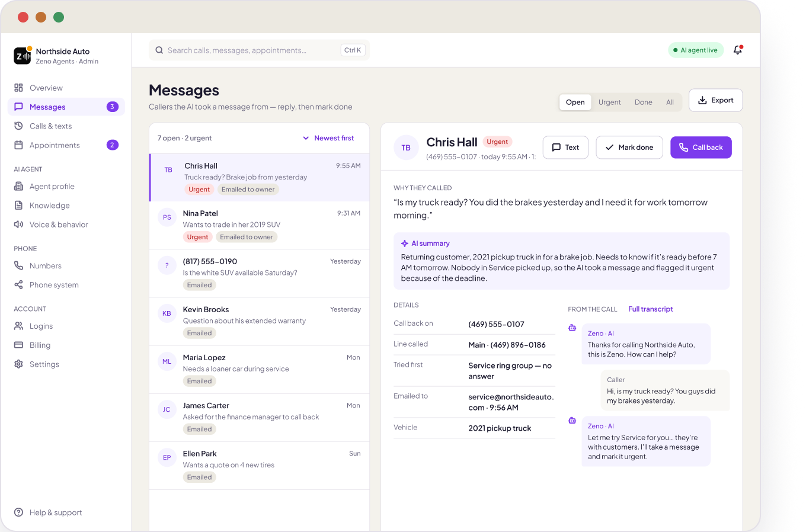Open Messages in the sidebar
Screen dimensions: 806x532
(x=66, y=107)
